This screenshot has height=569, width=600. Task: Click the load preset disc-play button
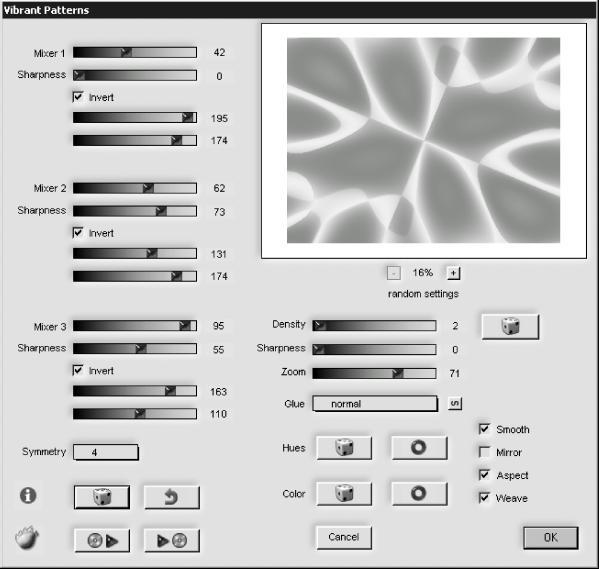coord(102,540)
